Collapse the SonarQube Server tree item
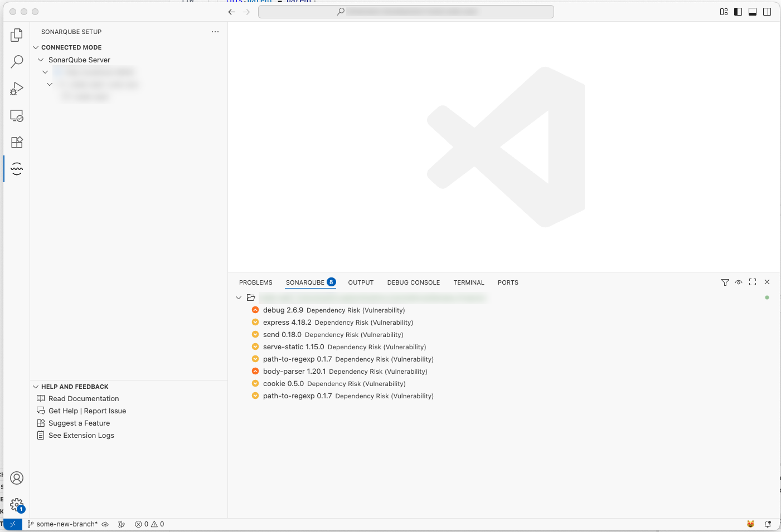This screenshot has height=532, width=781. point(41,60)
